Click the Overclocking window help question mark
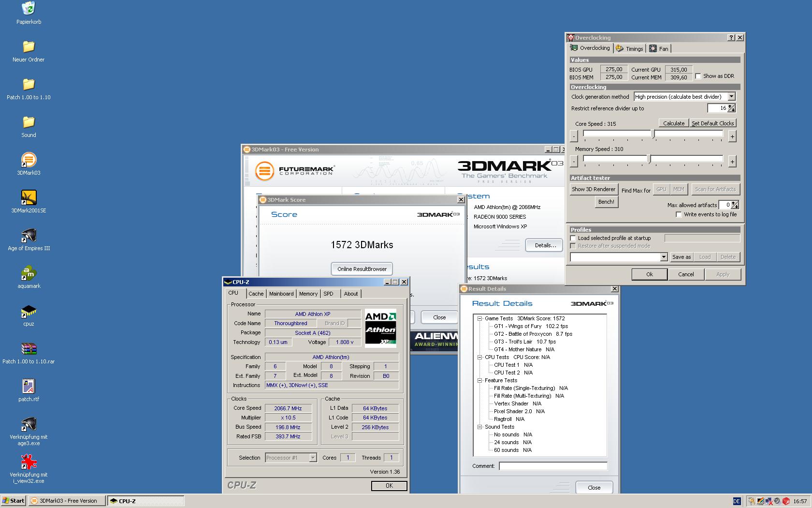The image size is (812, 508). [x=731, y=37]
